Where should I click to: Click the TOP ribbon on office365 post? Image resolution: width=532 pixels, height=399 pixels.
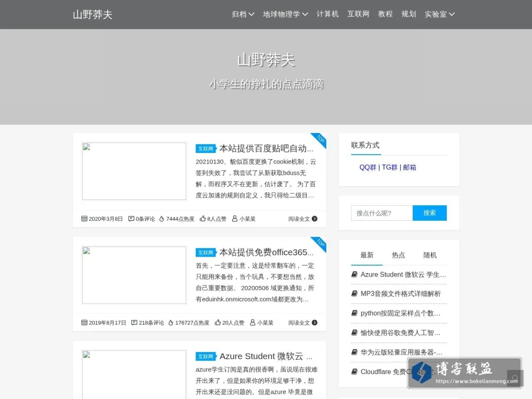click(320, 243)
